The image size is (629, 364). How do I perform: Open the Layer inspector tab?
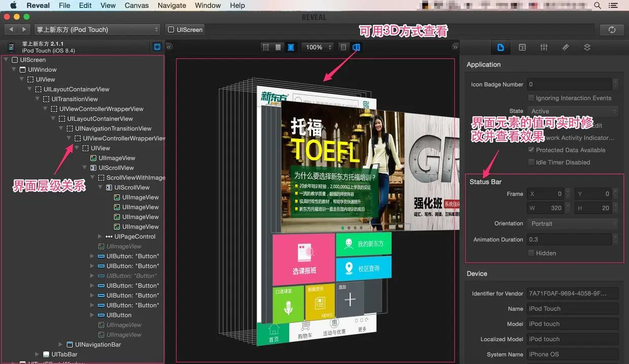[587, 47]
